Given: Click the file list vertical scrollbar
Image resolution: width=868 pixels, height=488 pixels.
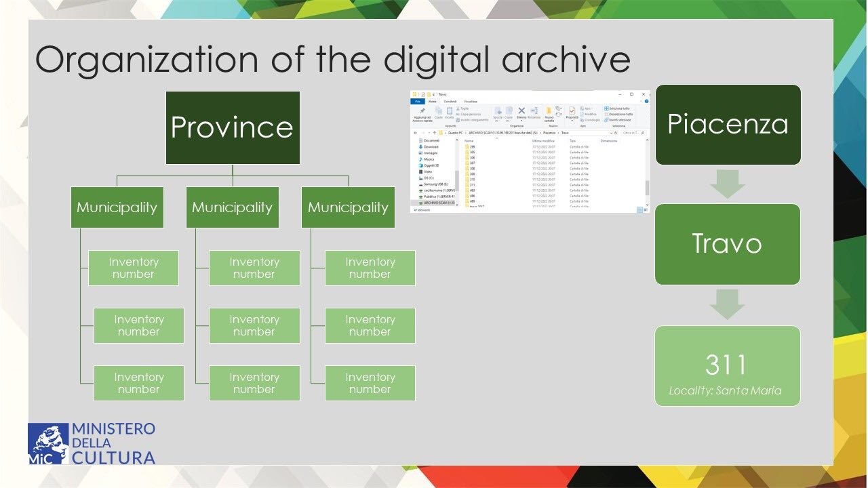Looking at the screenshot, I should [647, 186].
